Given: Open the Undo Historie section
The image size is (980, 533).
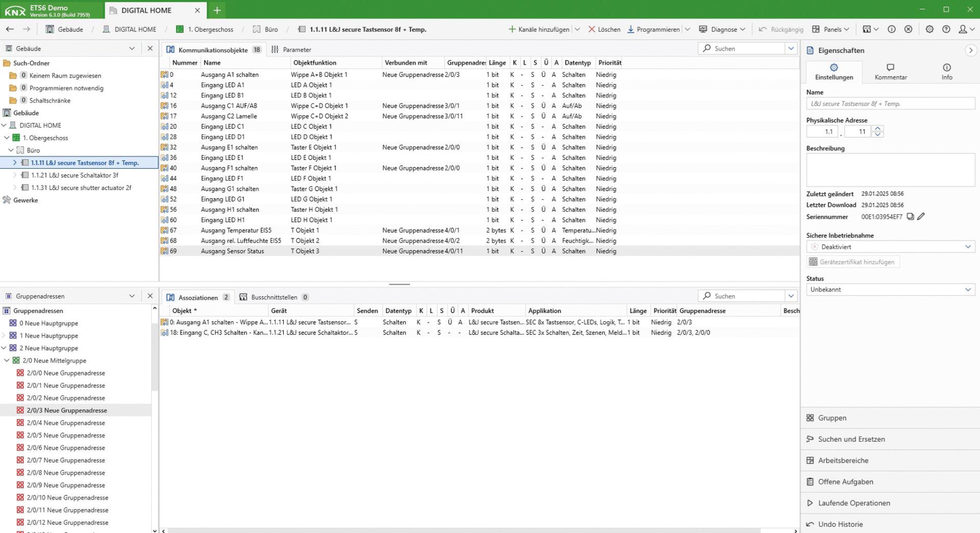Looking at the screenshot, I should [x=890, y=524].
